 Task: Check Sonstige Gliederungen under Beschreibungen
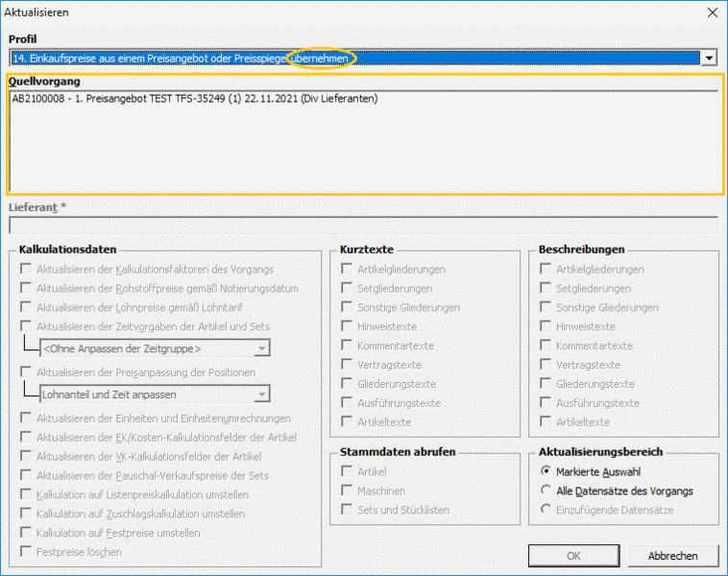point(546,307)
